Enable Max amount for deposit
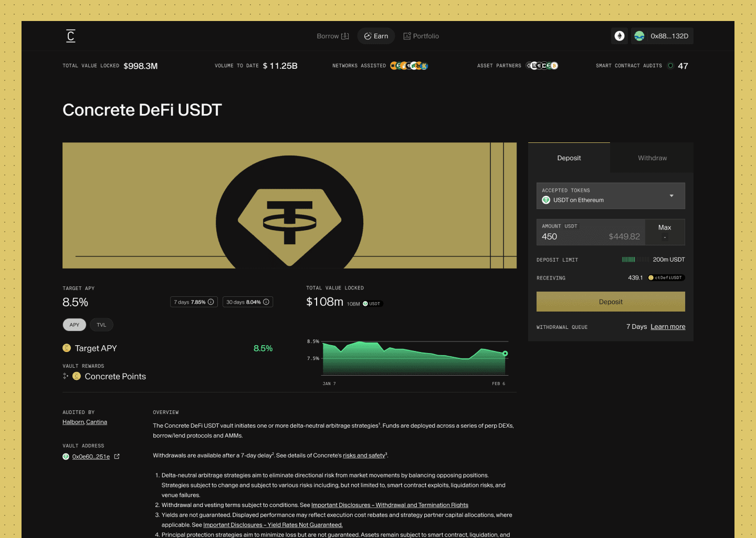The height and width of the screenshot is (538, 756). 665,232
